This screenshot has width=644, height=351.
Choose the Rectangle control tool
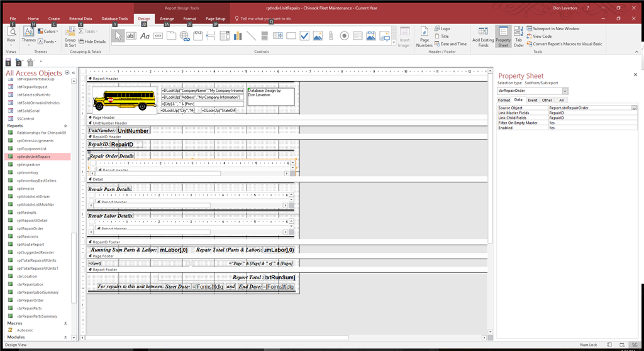click(291, 36)
